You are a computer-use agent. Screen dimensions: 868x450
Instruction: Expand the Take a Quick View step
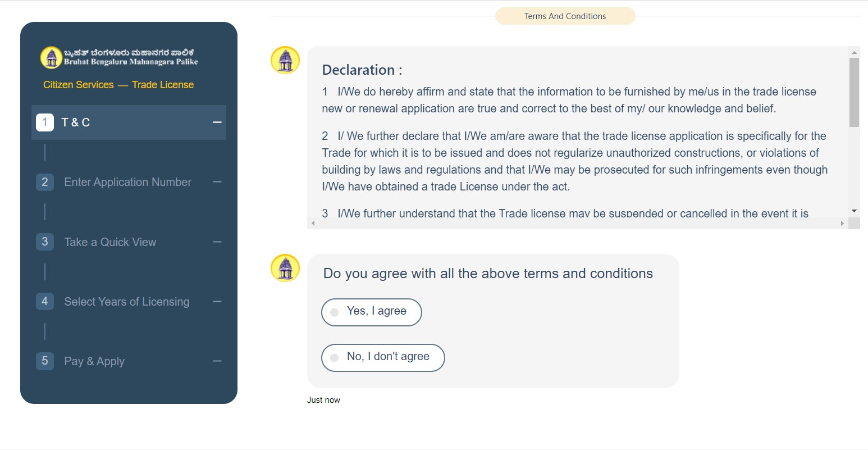tap(217, 242)
